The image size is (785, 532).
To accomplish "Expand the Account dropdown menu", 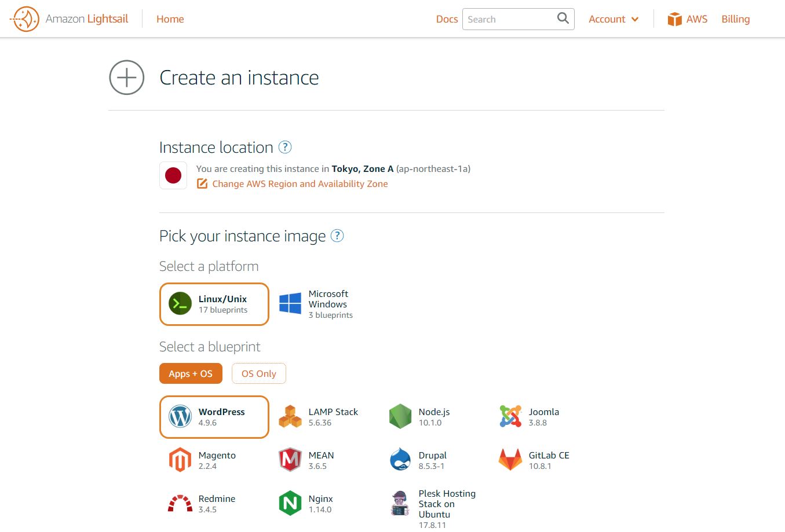I will [x=614, y=19].
